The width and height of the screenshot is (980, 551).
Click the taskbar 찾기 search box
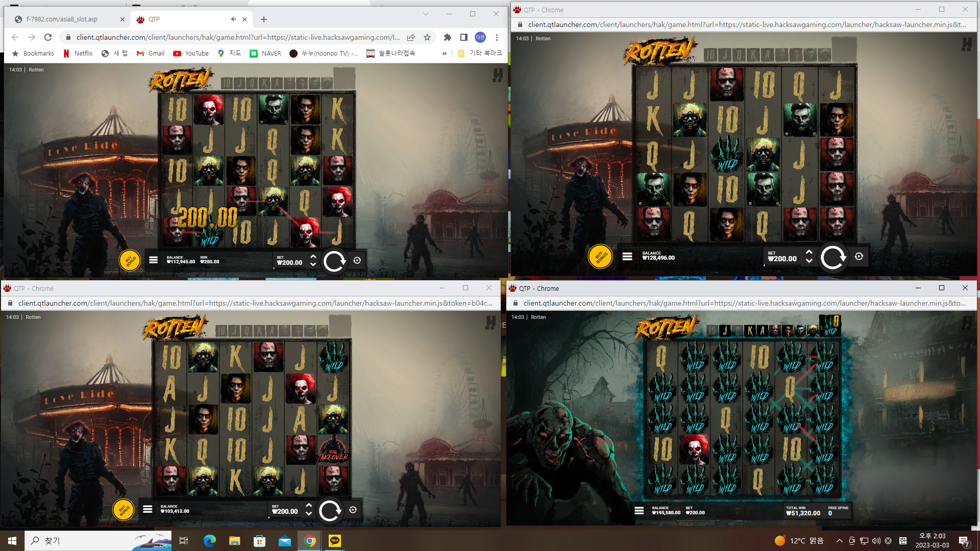click(98, 541)
